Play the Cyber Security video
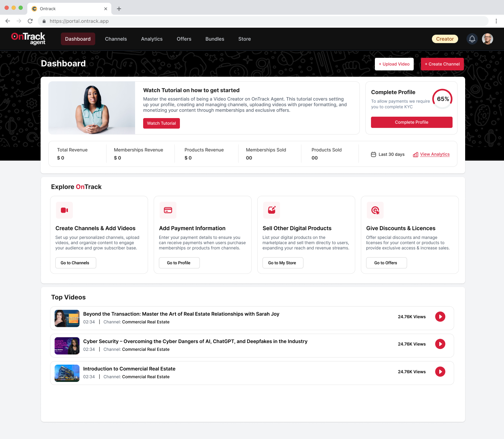 point(440,344)
